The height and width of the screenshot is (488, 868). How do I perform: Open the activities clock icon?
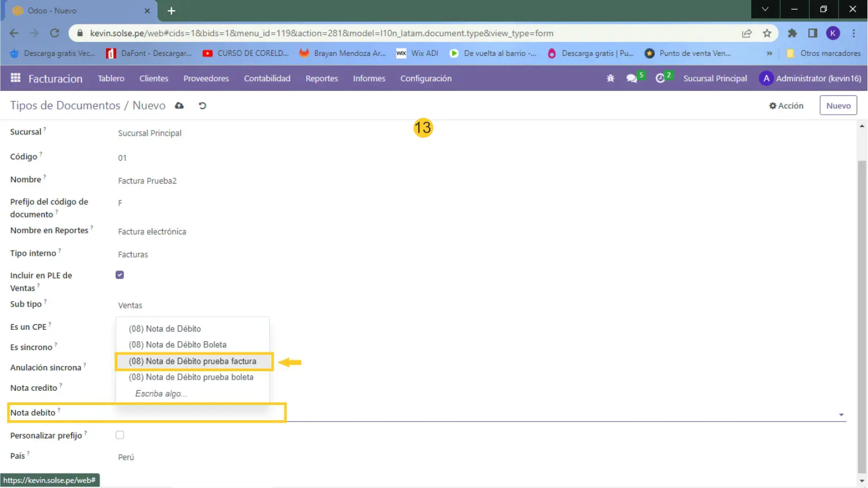660,79
